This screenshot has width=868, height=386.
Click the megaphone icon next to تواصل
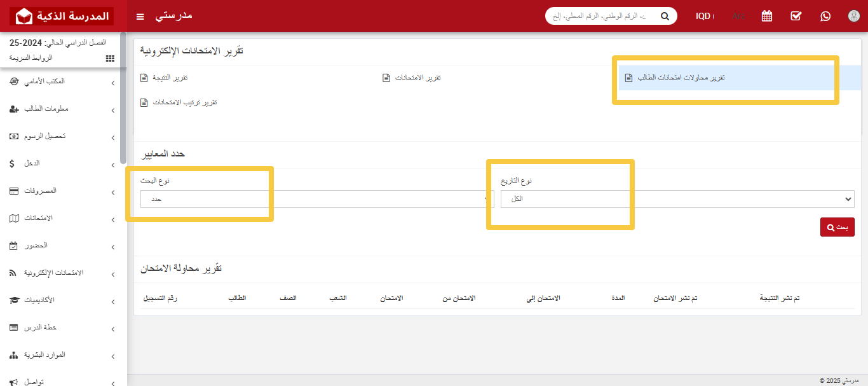[x=13, y=382]
